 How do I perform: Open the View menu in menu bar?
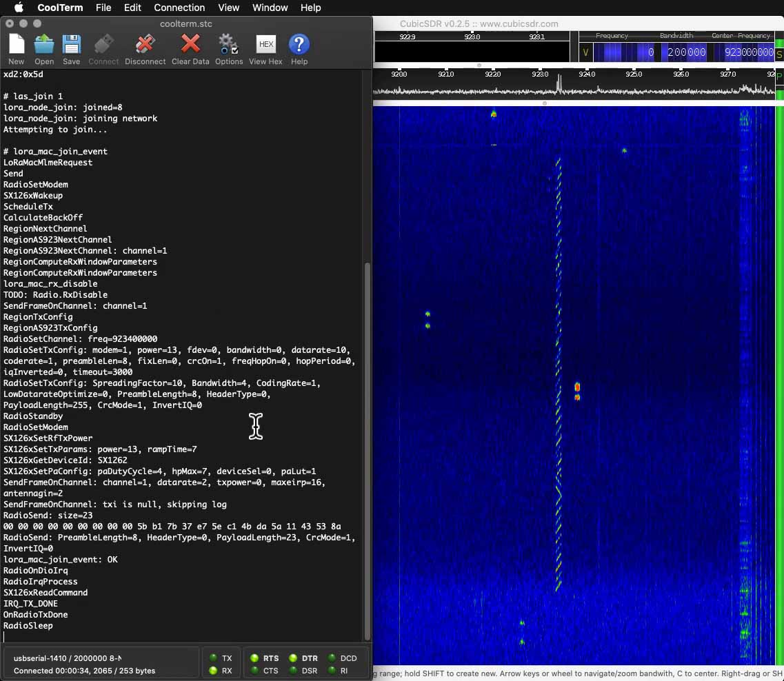(228, 8)
